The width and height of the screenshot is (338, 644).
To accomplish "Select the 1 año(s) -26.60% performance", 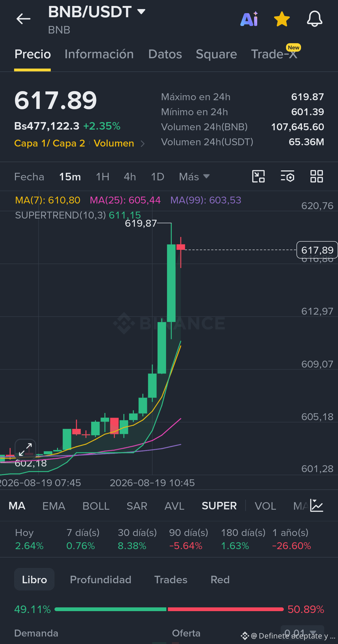I will click(x=291, y=539).
